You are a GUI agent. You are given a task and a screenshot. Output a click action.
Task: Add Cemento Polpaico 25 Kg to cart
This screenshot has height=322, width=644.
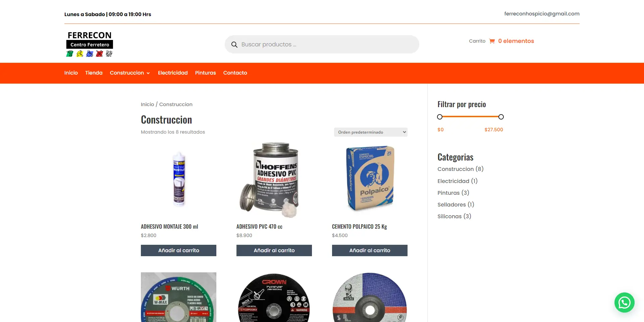(370, 250)
